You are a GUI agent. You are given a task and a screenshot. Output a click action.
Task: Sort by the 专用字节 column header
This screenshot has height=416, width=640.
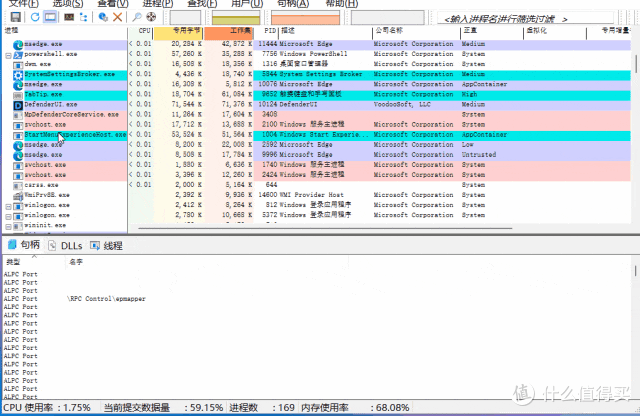(178, 33)
